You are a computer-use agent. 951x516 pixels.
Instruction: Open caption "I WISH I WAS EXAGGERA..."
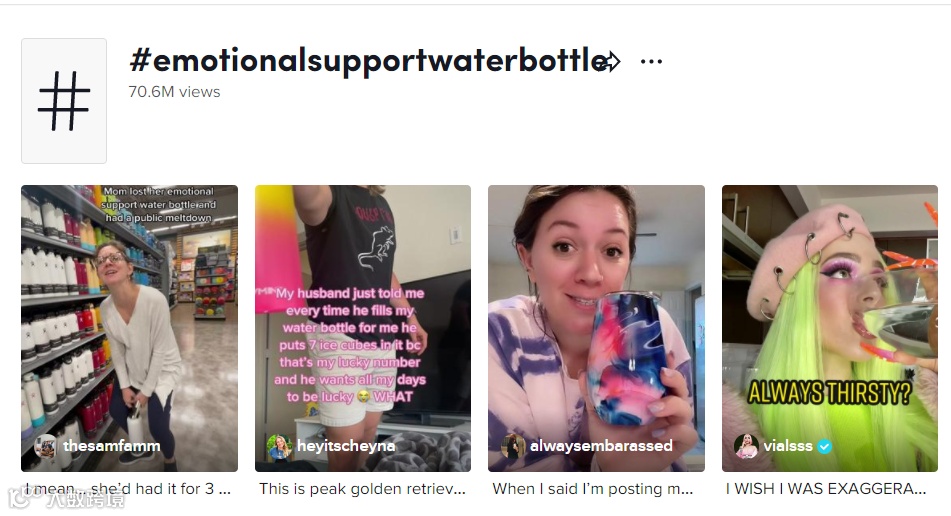point(826,489)
